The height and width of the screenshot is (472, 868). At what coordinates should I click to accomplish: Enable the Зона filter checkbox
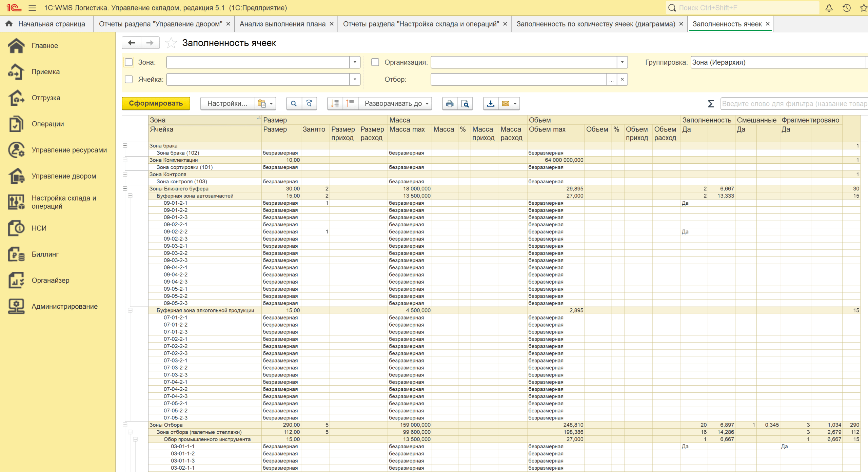point(129,62)
